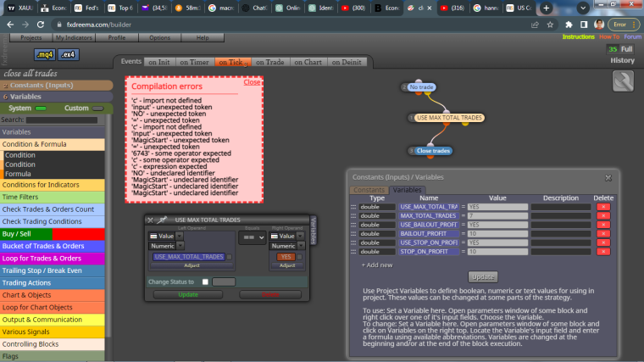Open the browser extensions puzzle icon
Screen dimensions: 644x362
coord(569,25)
